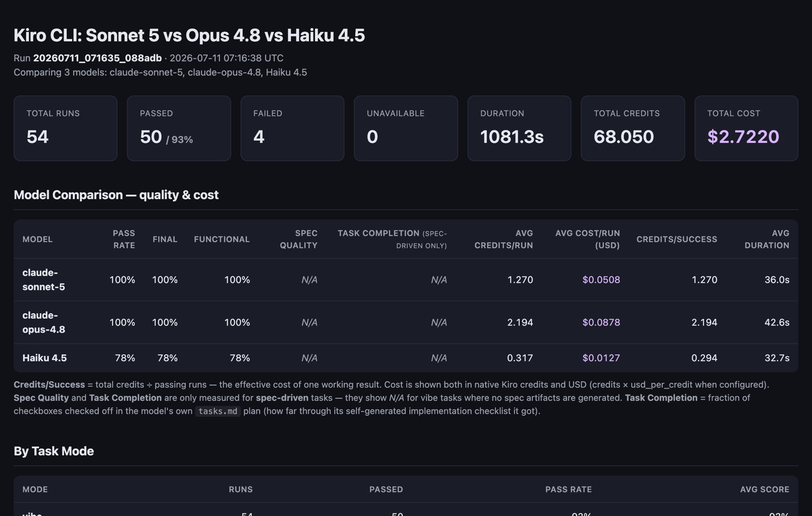812x516 pixels.
Task: Click claude-sonnet-5's avg cost $0.0508
Action: click(601, 280)
